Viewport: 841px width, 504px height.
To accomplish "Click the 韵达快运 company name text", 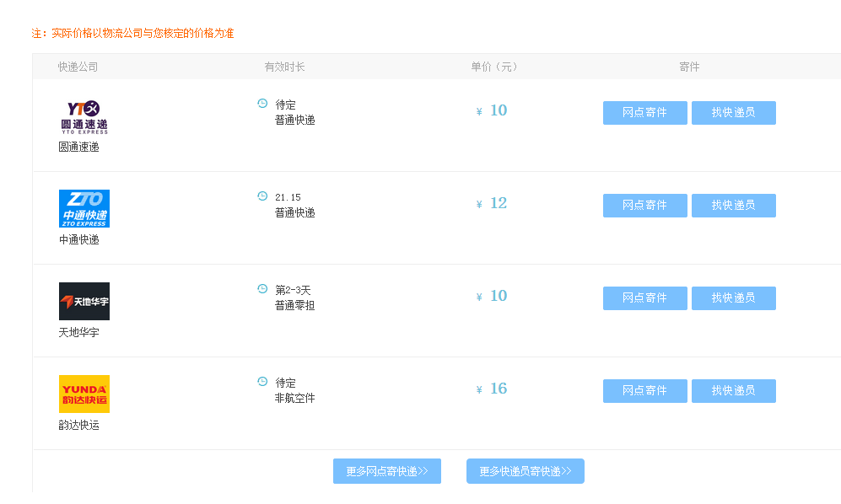I will pos(78,426).
